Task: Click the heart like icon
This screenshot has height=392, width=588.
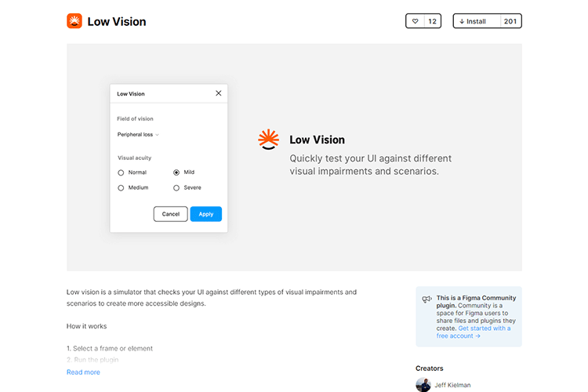Action: click(x=416, y=21)
